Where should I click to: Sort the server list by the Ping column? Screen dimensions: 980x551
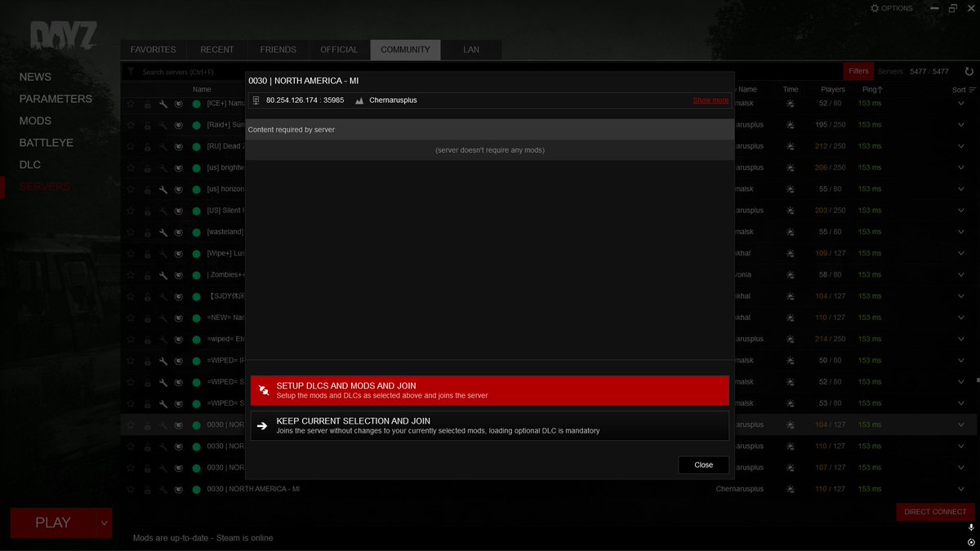pos(873,90)
